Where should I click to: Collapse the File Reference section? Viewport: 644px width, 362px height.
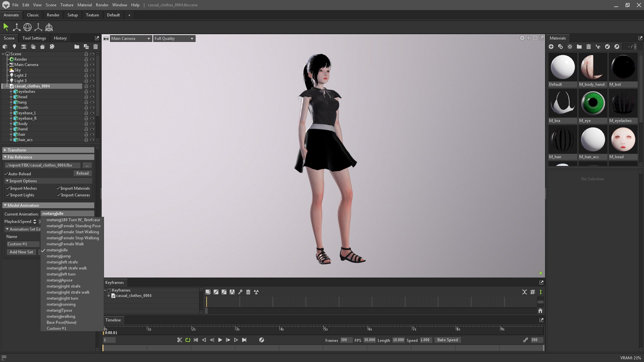pyautogui.click(x=48, y=157)
